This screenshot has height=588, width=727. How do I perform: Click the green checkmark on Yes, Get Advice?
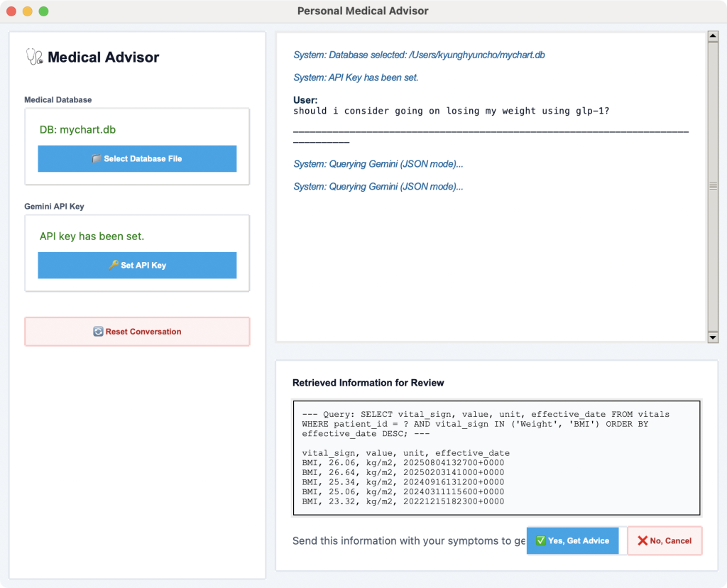pyautogui.click(x=541, y=540)
